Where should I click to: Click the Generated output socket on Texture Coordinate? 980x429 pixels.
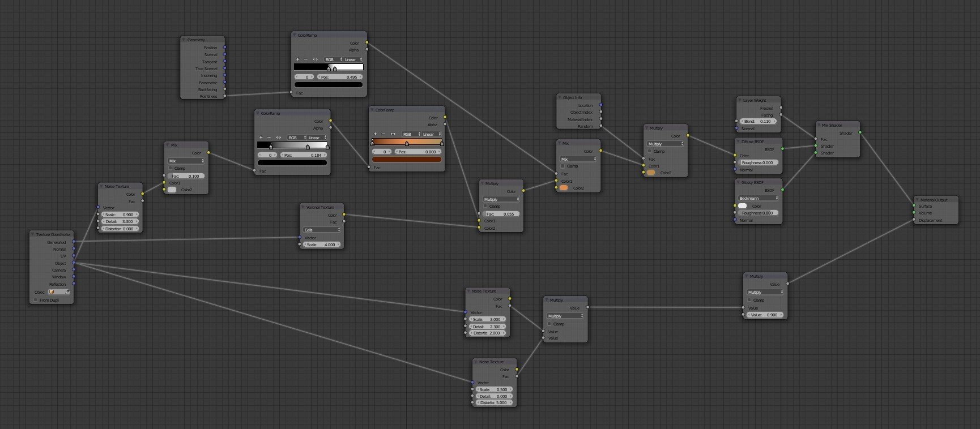[x=74, y=242]
